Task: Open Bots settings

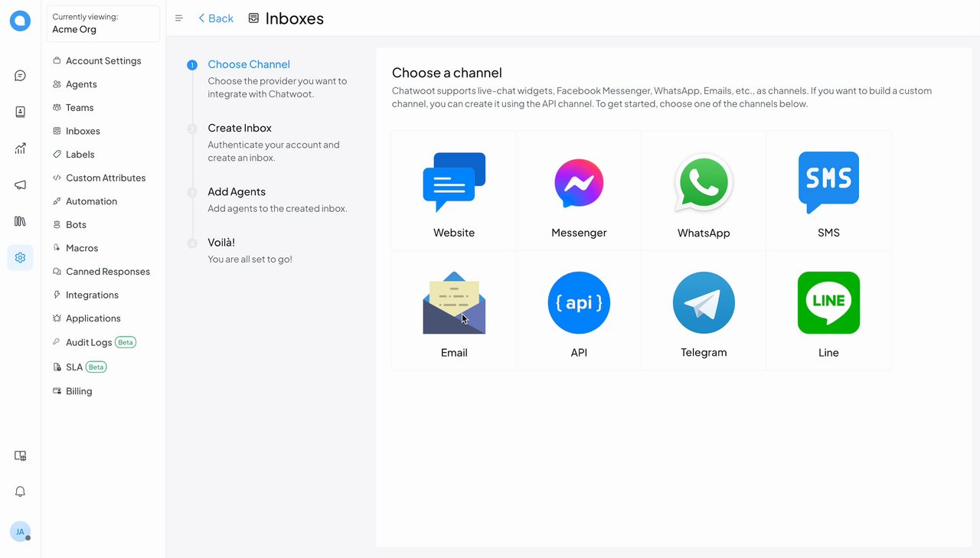Action: coord(103,225)
